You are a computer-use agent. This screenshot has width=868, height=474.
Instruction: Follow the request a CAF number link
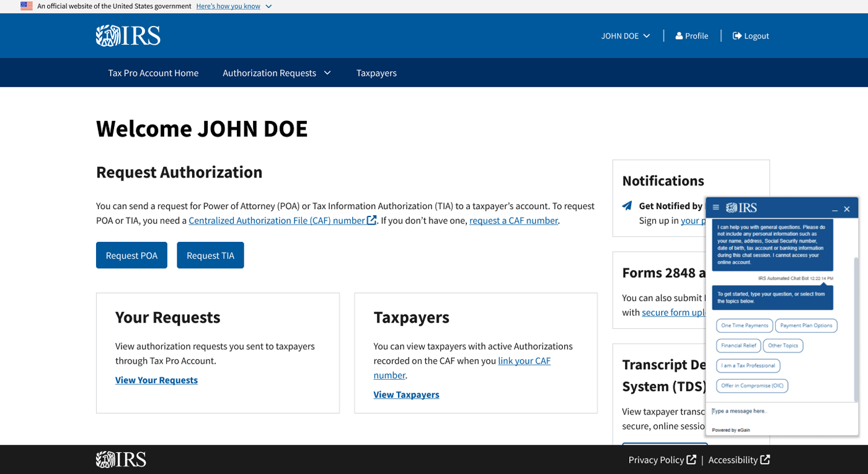(514, 220)
